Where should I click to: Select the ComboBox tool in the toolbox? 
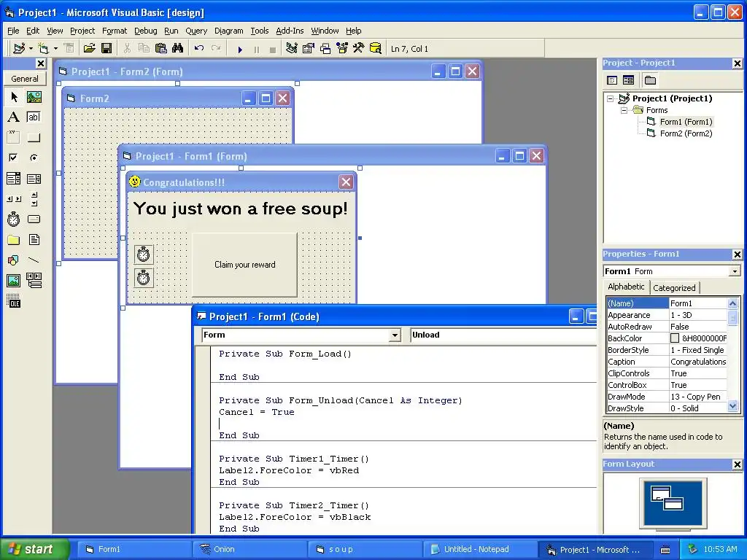click(x=14, y=179)
